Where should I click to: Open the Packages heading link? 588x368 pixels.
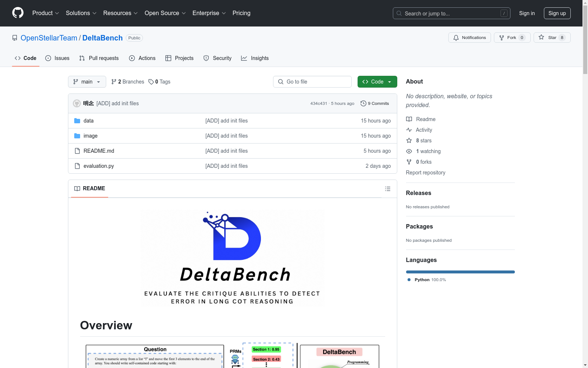419,226
